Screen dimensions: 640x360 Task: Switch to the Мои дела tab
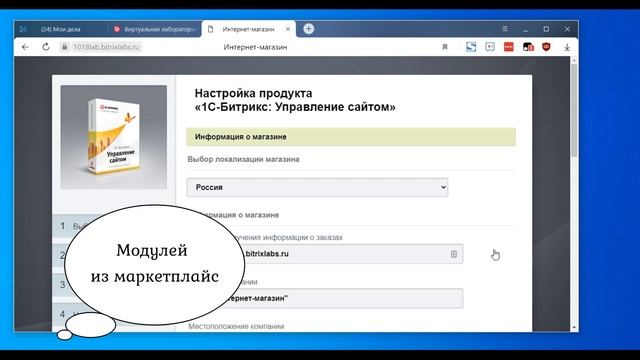61,29
